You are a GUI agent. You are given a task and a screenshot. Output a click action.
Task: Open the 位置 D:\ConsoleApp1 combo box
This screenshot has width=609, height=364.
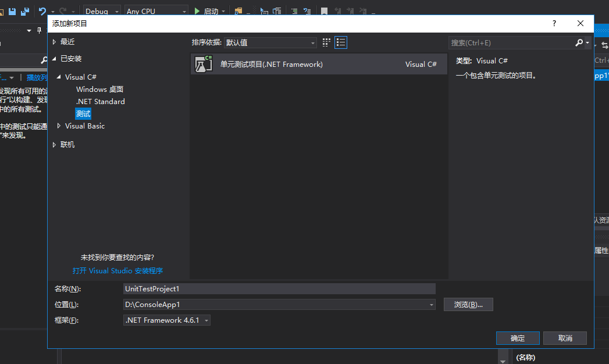pos(279,305)
